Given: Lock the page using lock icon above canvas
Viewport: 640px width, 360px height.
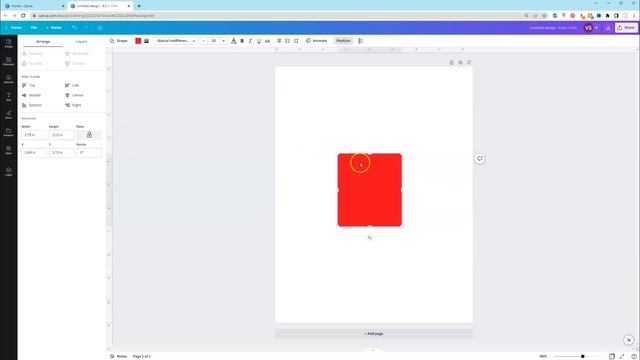Looking at the screenshot, I should pos(451,62).
